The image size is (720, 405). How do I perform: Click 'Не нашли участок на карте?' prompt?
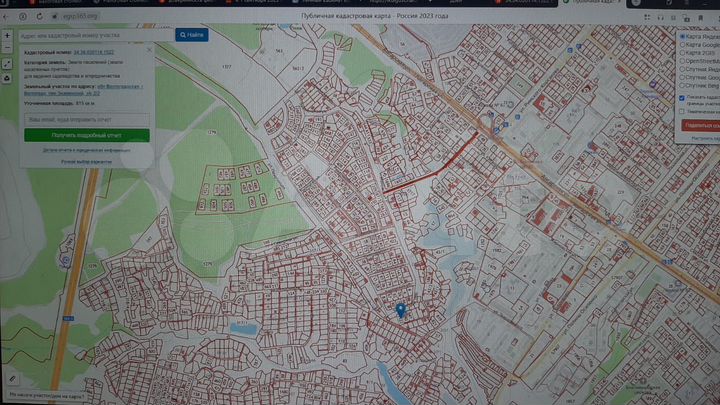click(x=46, y=395)
